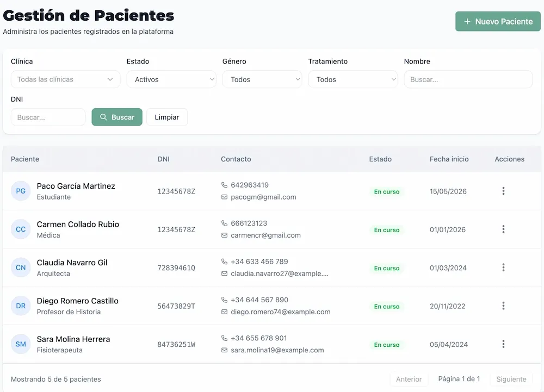544x392 pixels.
Task: Click start date 01/03/2024
Action: click(x=448, y=268)
